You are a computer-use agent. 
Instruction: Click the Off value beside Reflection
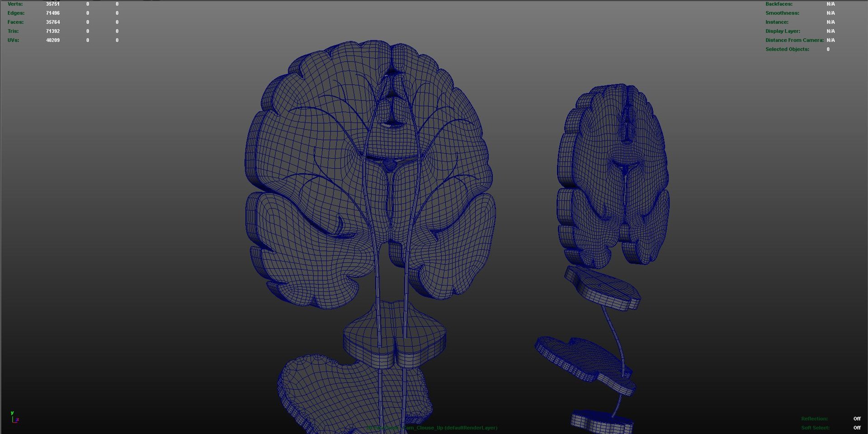point(857,419)
